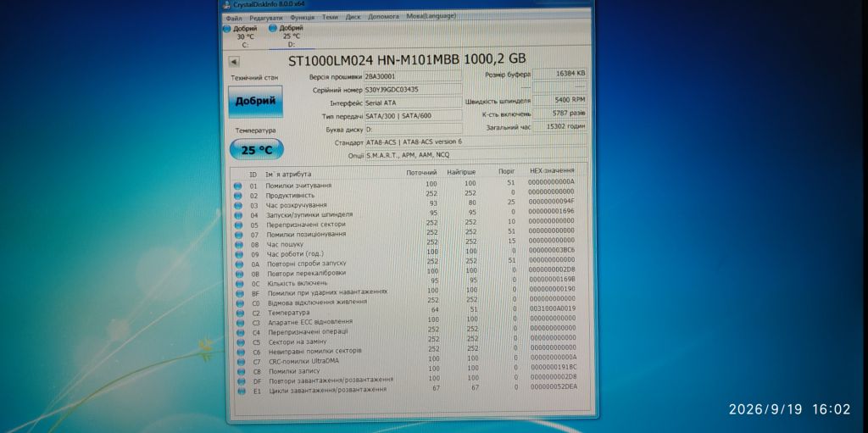Switch to disk C: tab at 30 °C
Viewport: 868px width, 433px height.
241,36
